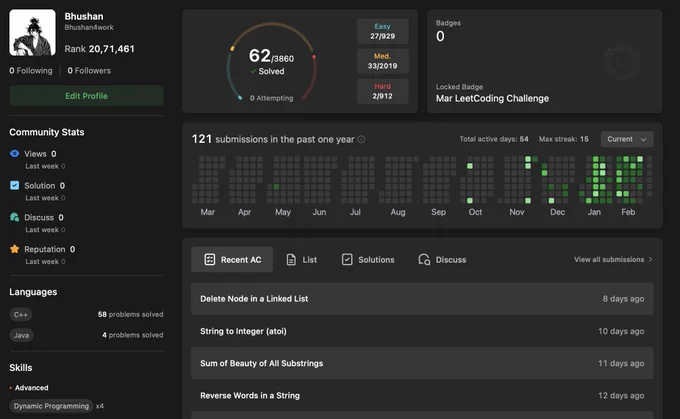Click the Recent AC tab icon

pos(209,259)
